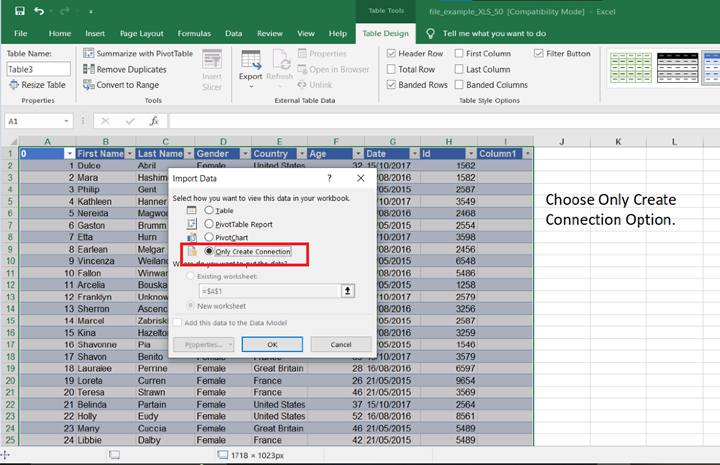Select the Only Create Connection radio button

click(x=209, y=251)
